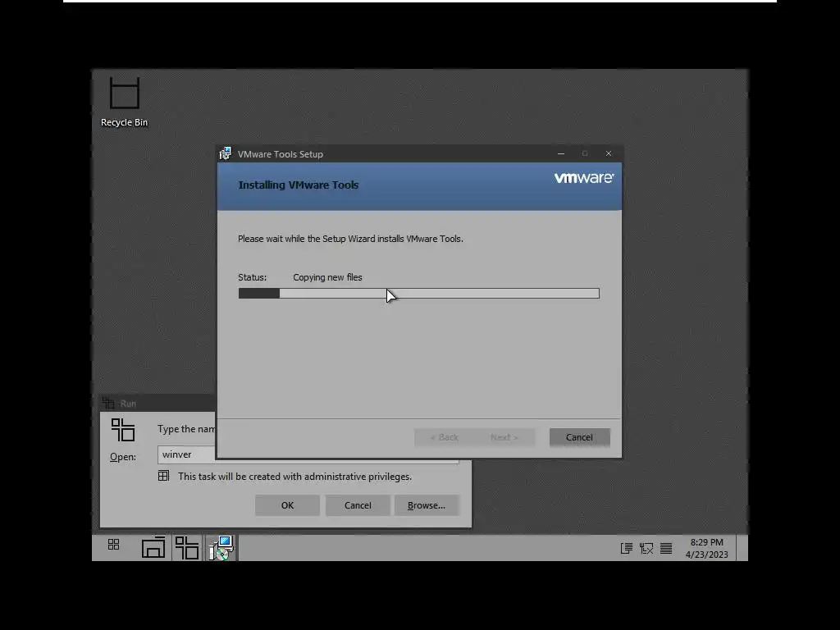This screenshot has width=840, height=630.
Task: Open the Recycle Bin desktop icon
Action: 125,102
